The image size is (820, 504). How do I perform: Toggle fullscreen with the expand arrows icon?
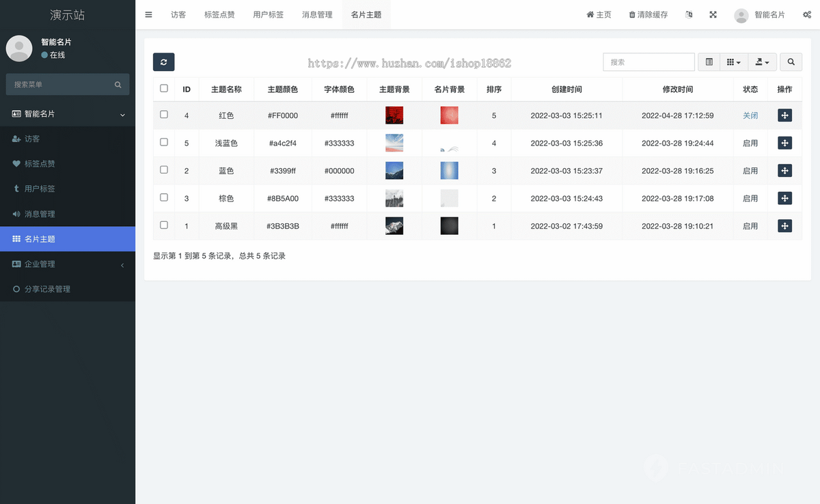coord(713,14)
